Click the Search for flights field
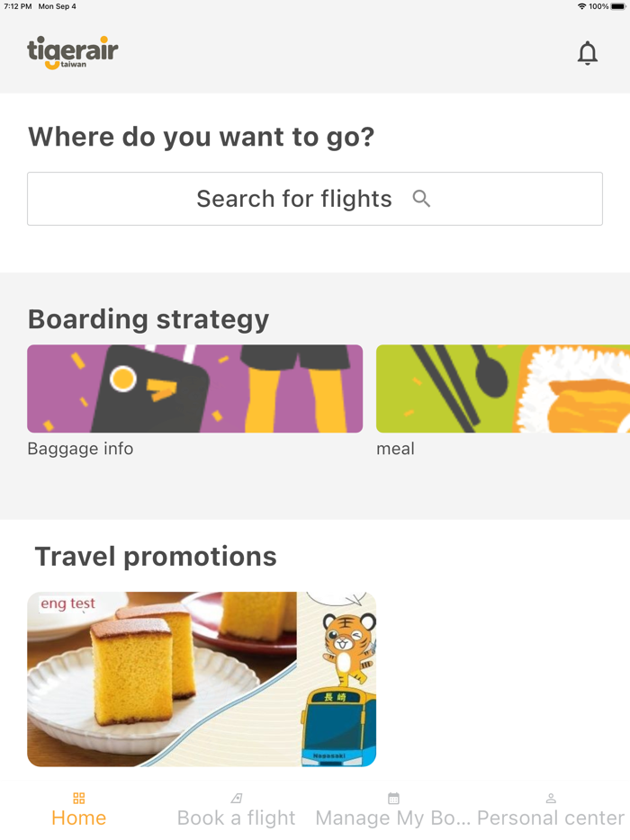Viewport: 630px width, 840px height. (x=315, y=199)
